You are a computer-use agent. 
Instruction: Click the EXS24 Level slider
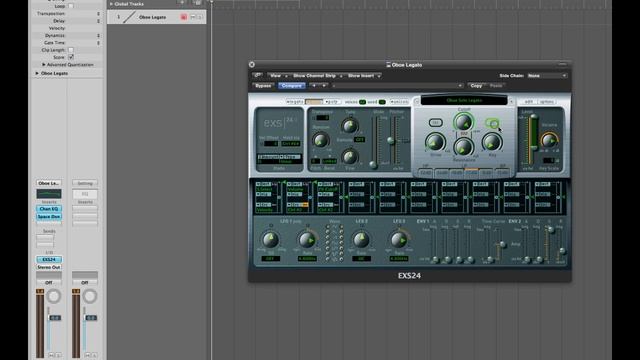533,133
